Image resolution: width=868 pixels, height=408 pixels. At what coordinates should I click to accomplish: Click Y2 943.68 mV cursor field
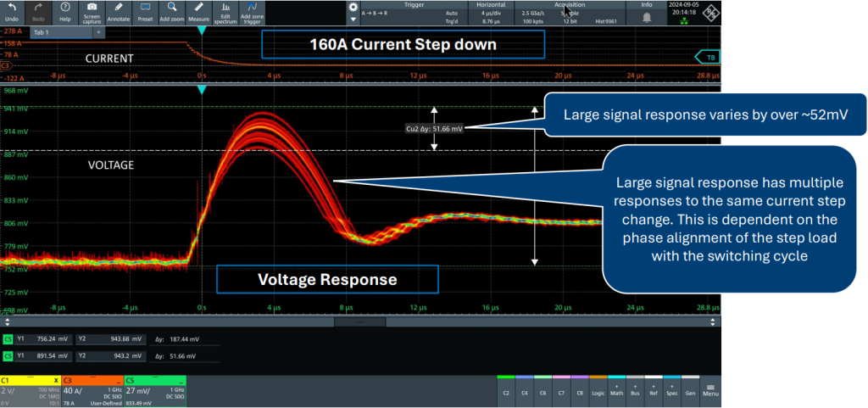[x=109, y=338]
